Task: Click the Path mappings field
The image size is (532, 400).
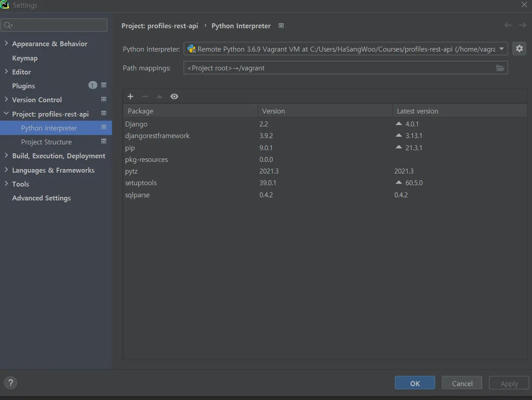Action: pos(346,68)
